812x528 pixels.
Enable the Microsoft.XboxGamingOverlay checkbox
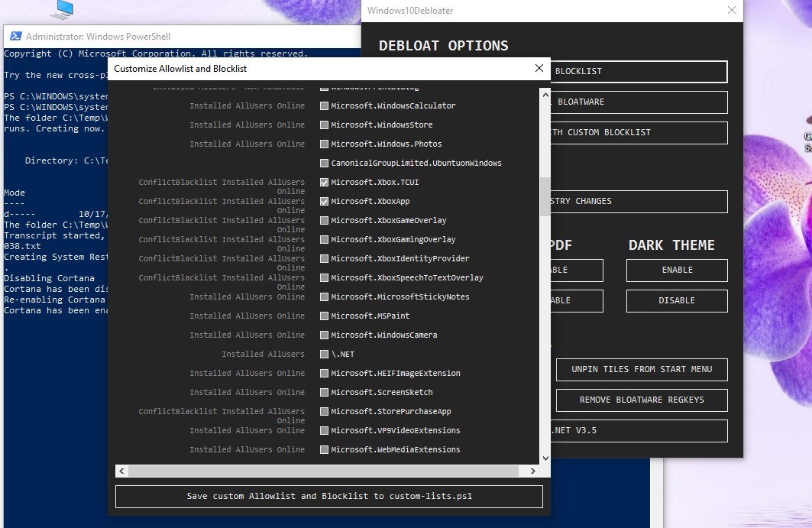(324, 239)
